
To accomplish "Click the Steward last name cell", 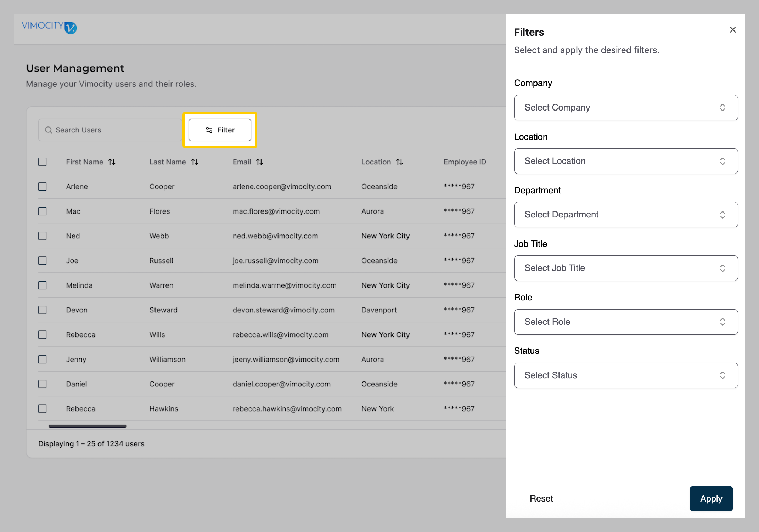I will click(x=163, y=310).
